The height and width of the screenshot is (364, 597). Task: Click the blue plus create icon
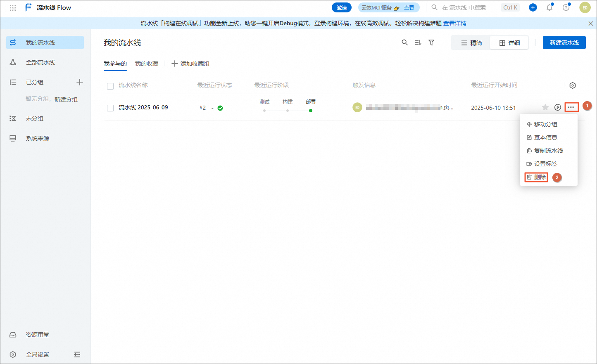click(533, 7)
